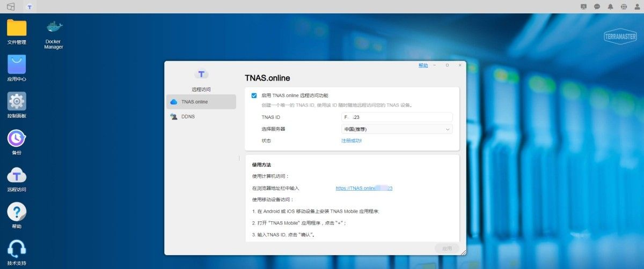The height and width of the screenshot is (269, 644).
Task: Open the Help (帮助) question mark icon
Action: [x=17, y=212]
